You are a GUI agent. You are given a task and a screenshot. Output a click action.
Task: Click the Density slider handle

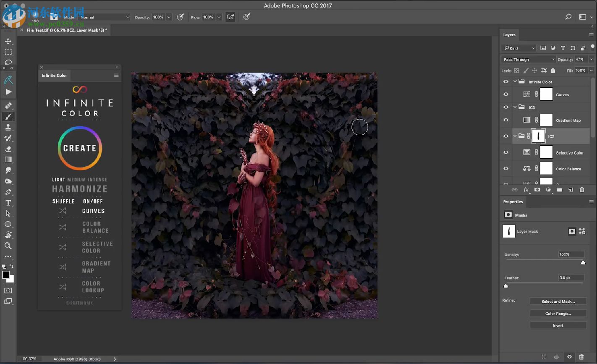583,263
